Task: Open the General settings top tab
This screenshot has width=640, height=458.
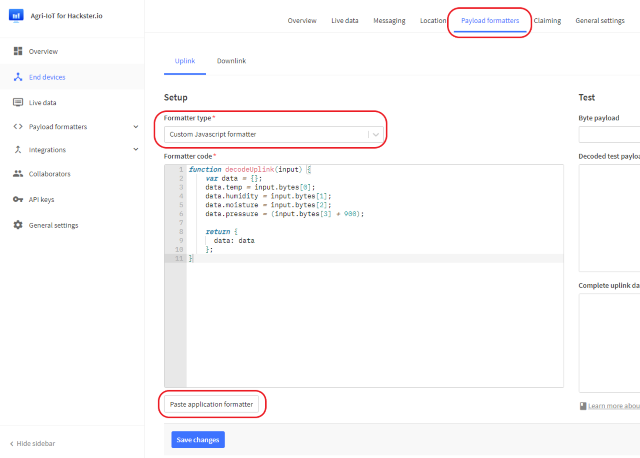Action: click(600, 20)
